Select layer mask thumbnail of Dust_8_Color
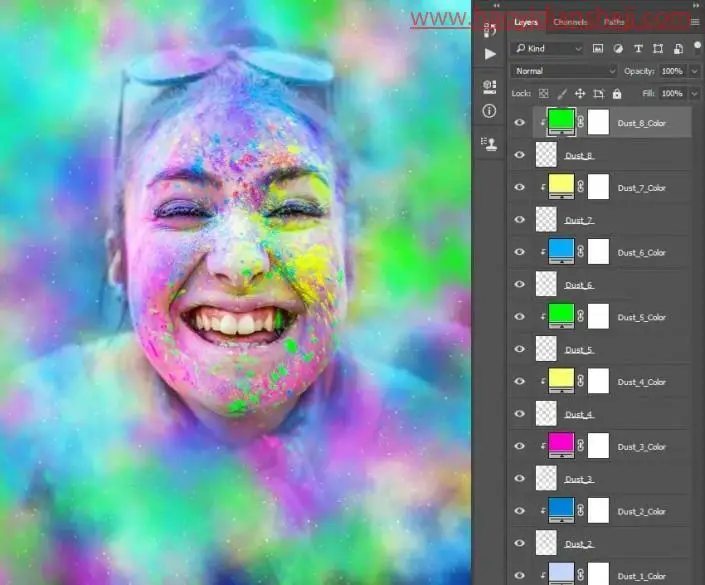Viewport: 705px width, 585px height. click(598, 122)
